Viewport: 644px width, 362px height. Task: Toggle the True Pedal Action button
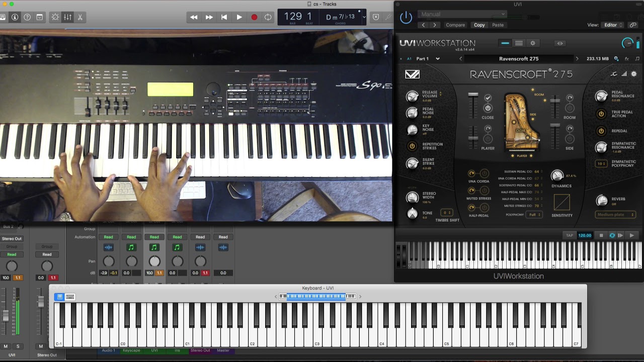[601, 114]
